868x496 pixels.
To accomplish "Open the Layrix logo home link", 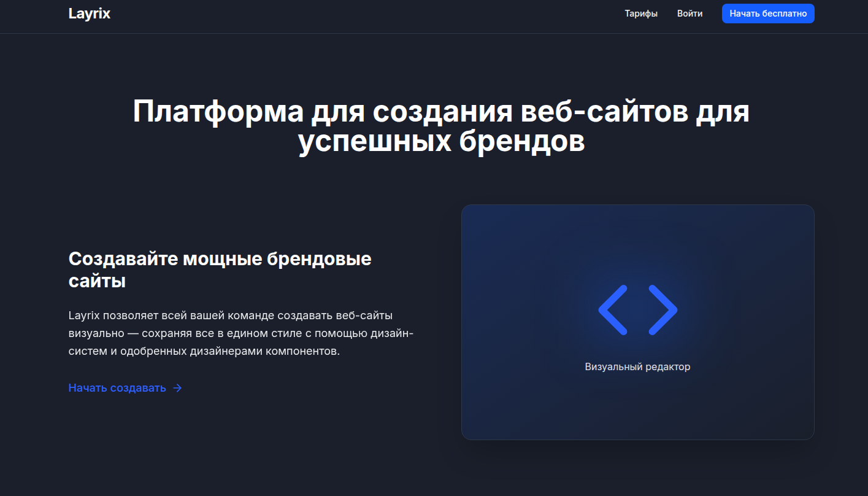I will click(90, 14).
